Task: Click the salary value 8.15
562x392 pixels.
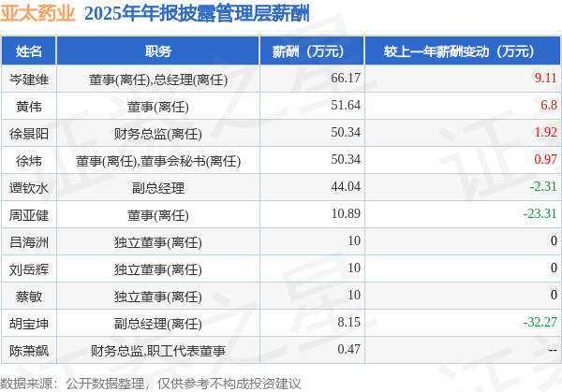Action: [x=348, y=322]
